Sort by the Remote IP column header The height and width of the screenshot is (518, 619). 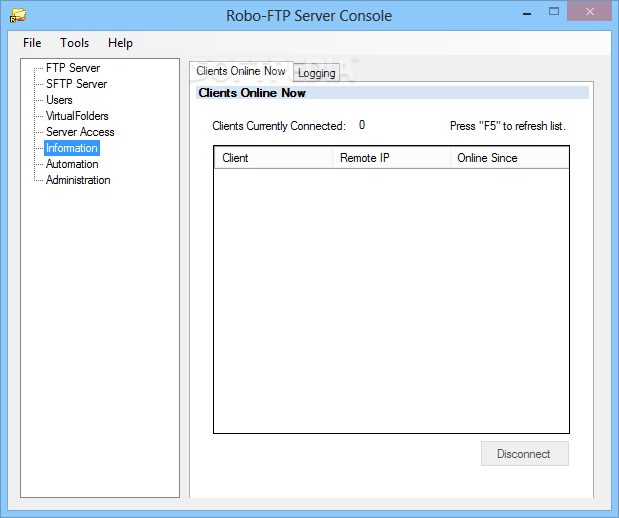click(x=391, y=158)
